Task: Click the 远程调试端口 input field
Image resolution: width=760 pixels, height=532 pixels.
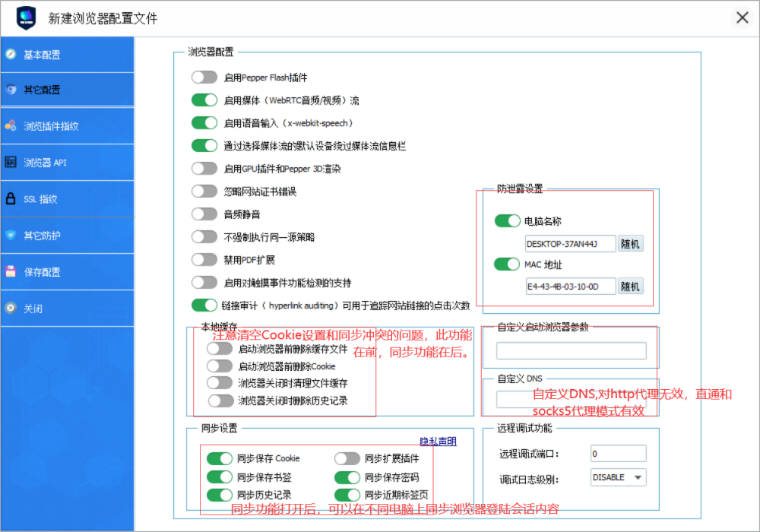Action: (x=618, y=454)
